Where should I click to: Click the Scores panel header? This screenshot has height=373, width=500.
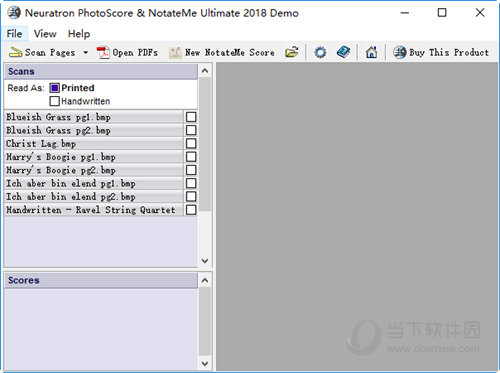point(101,280)
